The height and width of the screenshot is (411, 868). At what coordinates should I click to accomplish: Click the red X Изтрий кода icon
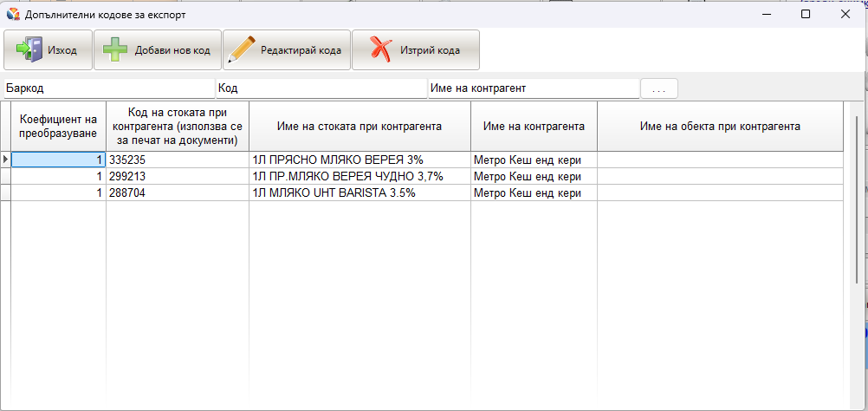point(381,50)
